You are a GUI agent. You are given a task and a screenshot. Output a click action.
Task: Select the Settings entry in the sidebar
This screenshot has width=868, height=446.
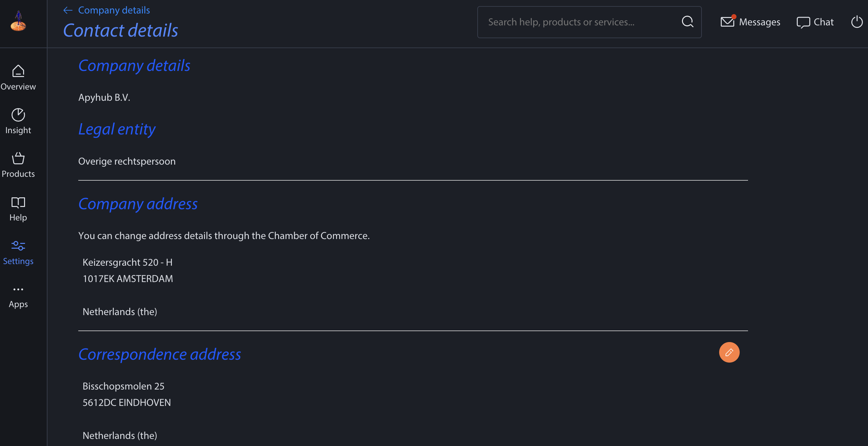tap(18, 261)
